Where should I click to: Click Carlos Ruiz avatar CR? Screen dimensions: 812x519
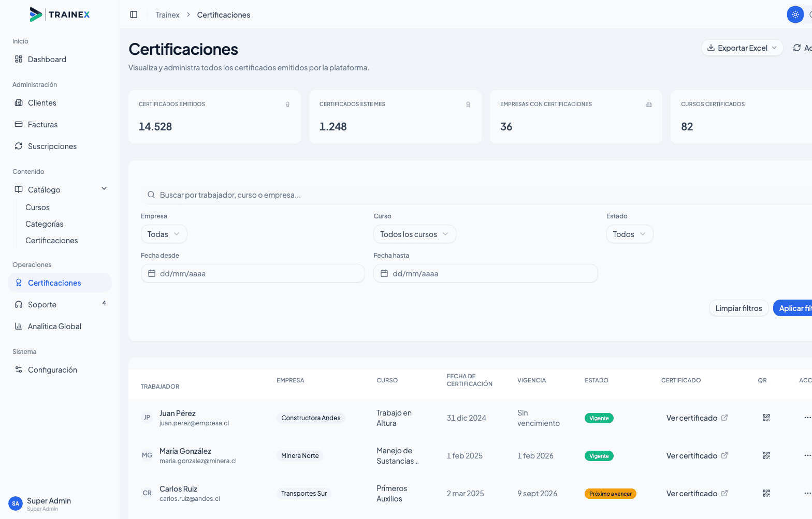pyautogui.click(x=147, y=493)
